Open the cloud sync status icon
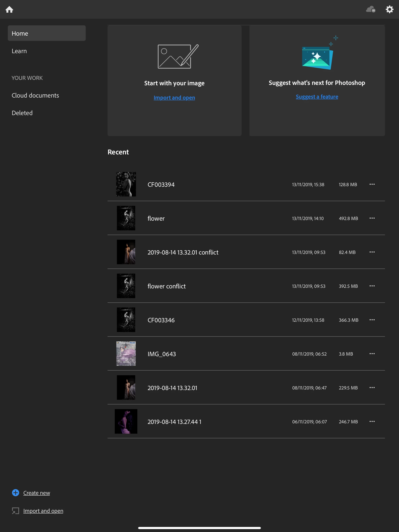Viewport: 399px width, 532px height. pos(371,9)
